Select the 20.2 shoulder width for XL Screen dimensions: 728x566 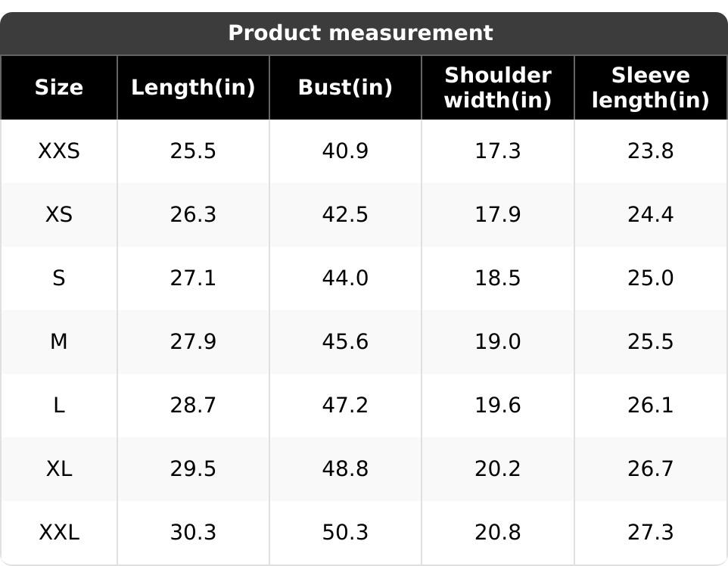tap(498, 468)
